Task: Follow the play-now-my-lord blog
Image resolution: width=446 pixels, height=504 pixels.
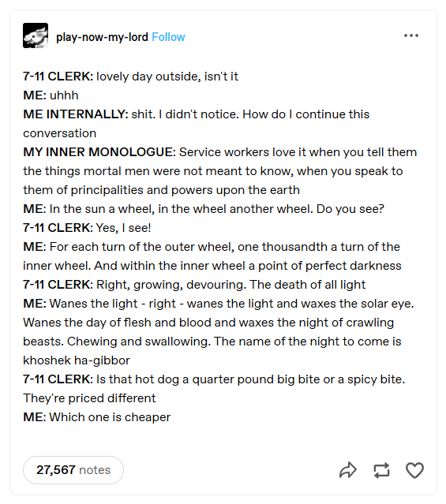Action: pyautogui.click(x=168, y=37)
